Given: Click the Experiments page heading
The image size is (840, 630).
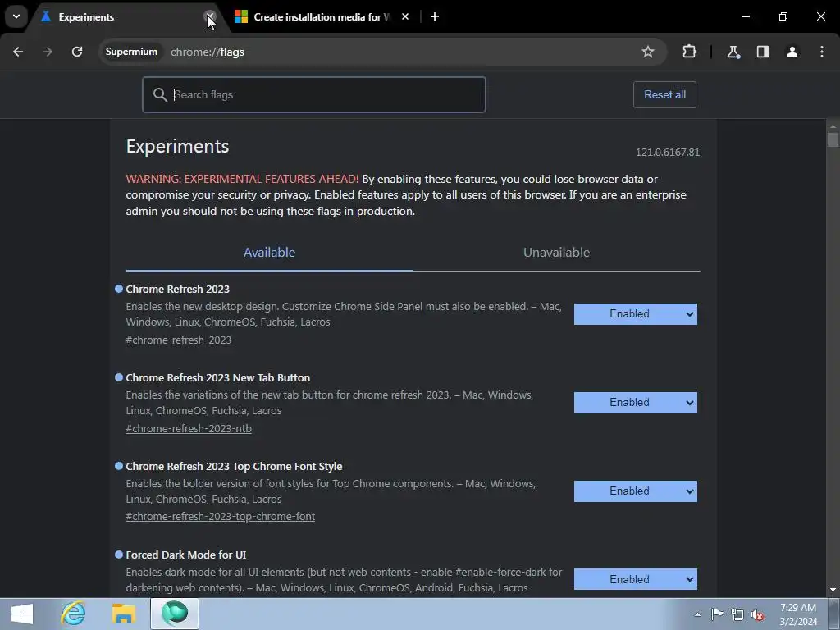Looking at the screenshot, I should [x=177, y=146].
